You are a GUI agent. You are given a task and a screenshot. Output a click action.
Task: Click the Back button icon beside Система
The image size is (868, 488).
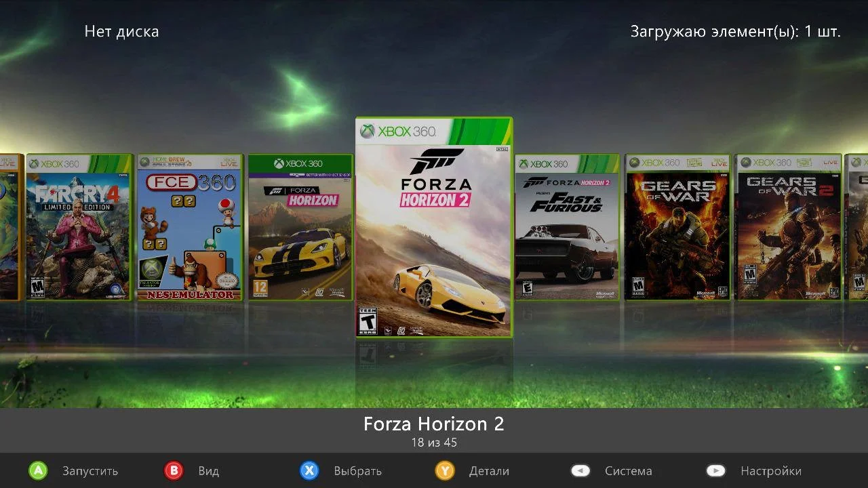[580, 470]
